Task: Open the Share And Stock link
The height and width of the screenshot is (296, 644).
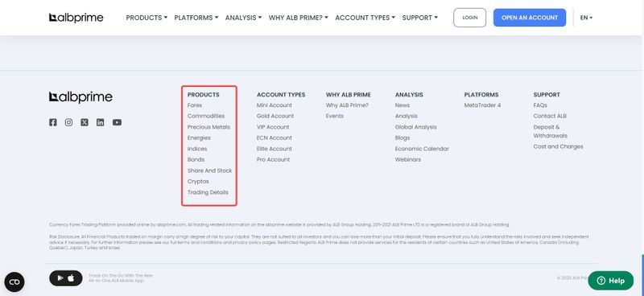Action: (x=210, y=171)
